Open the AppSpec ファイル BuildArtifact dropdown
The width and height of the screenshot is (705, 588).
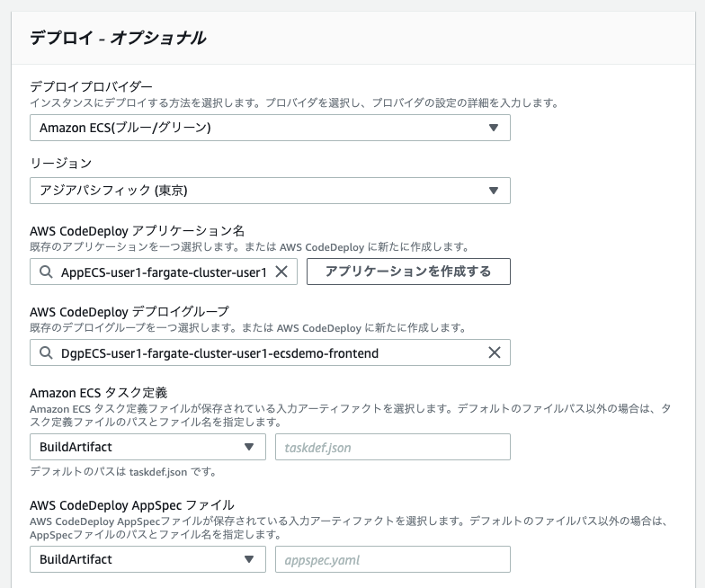pos(147,559)
